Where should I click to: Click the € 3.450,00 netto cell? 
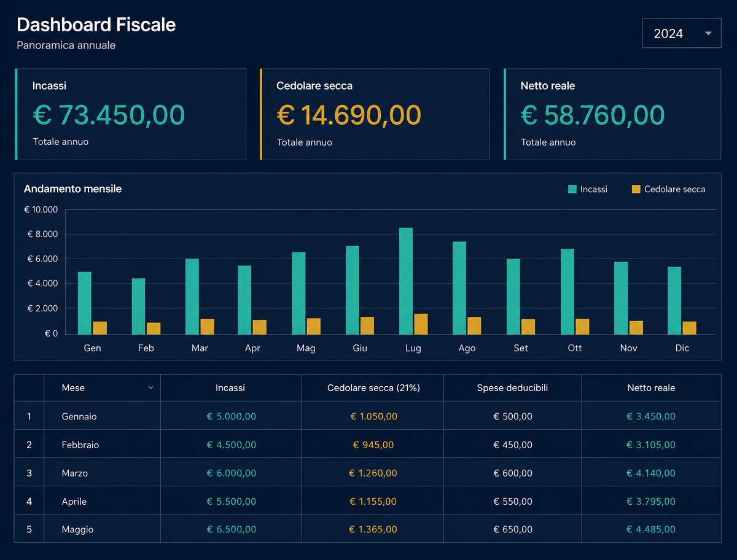(x=651, y=416)
